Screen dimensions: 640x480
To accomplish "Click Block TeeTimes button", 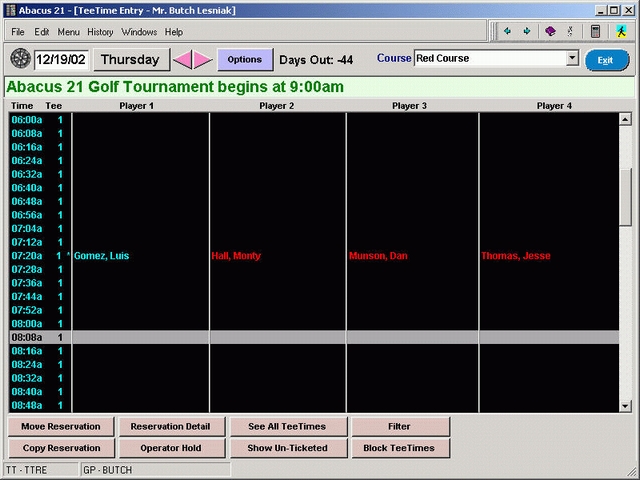I will 400,448.
